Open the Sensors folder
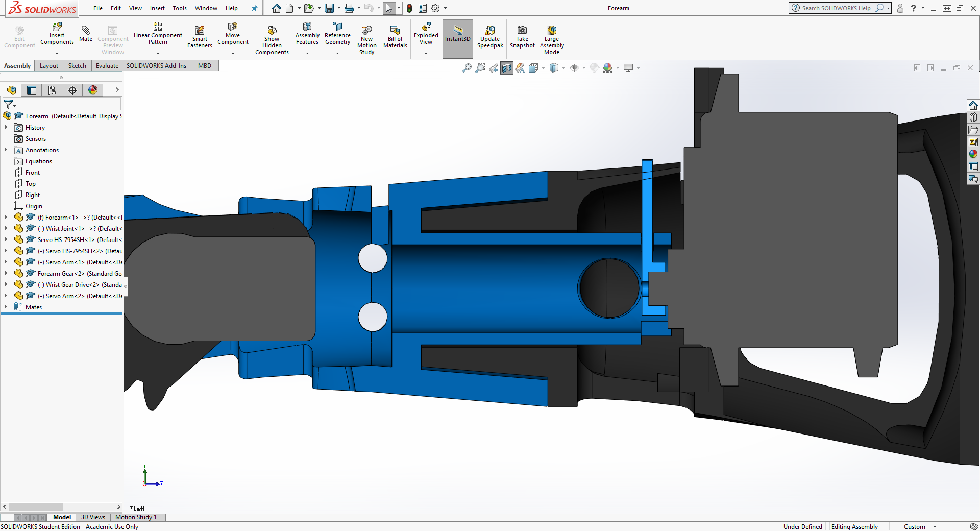This screenshot has width=980, height=531. pos(35,139)
